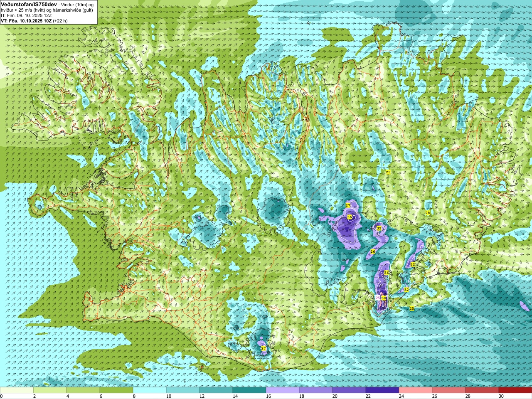Select the dark red above-30 m/s legend swatch
This screenshot has width=532, height=399.
click(x=515, y=390)
